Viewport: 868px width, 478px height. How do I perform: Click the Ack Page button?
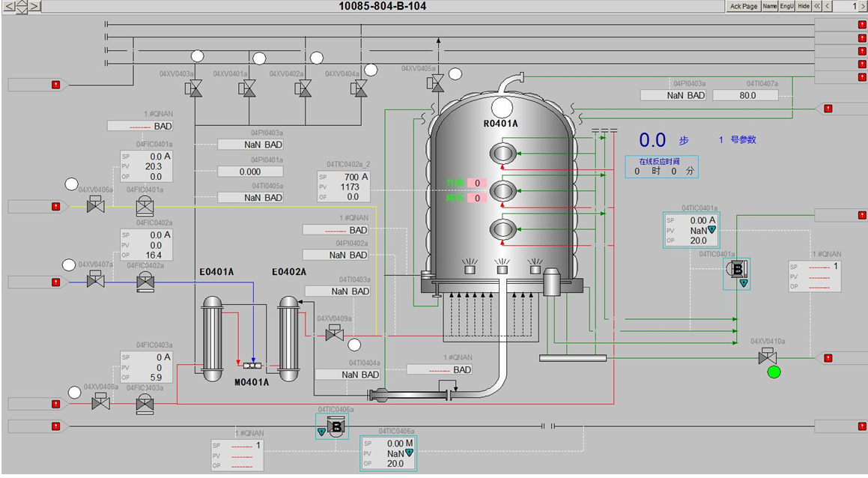coord(744,6)
